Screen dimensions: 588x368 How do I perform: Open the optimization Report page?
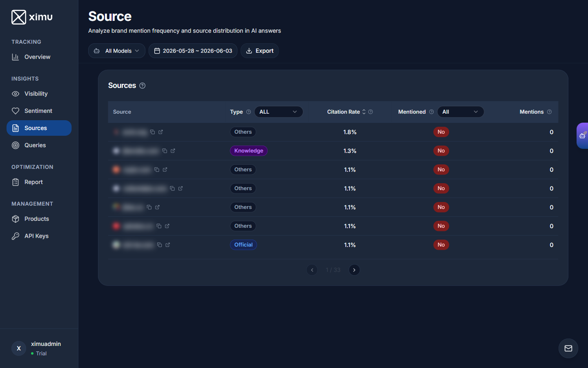[39, 182]
